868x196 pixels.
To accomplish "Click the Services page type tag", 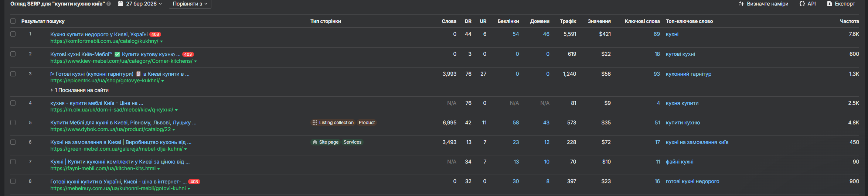I will (x=353, y=142).
